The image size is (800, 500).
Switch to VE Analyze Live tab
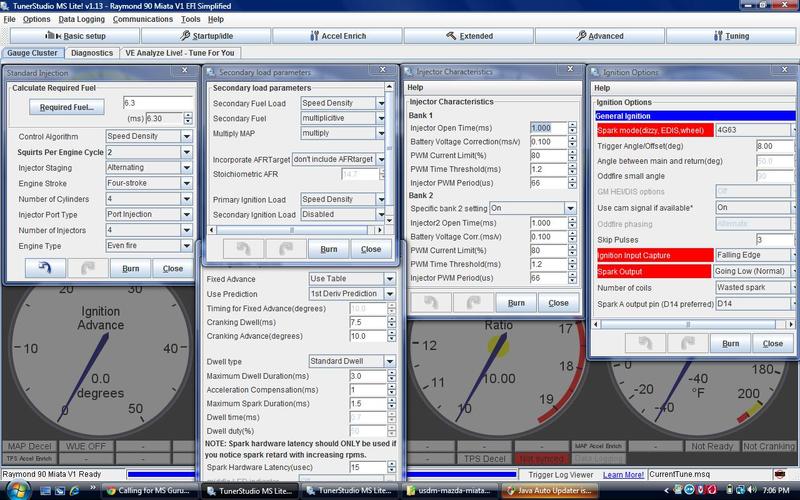tap(180, 52)
